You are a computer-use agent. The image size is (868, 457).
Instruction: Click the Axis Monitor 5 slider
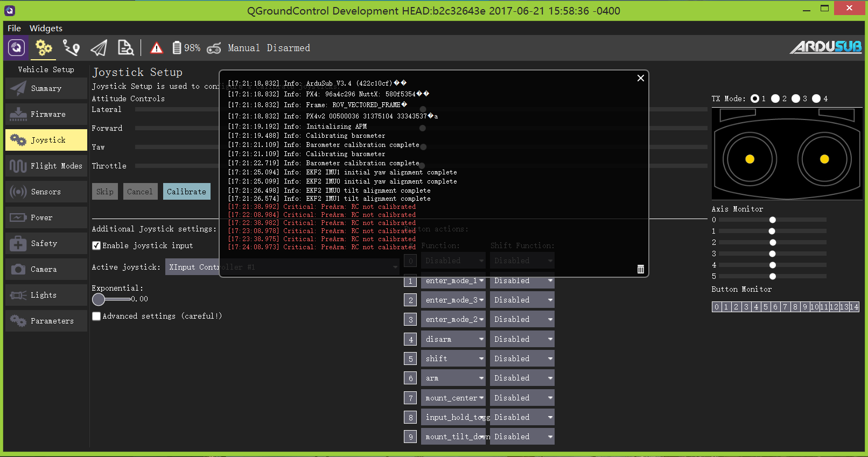(773, 276)
